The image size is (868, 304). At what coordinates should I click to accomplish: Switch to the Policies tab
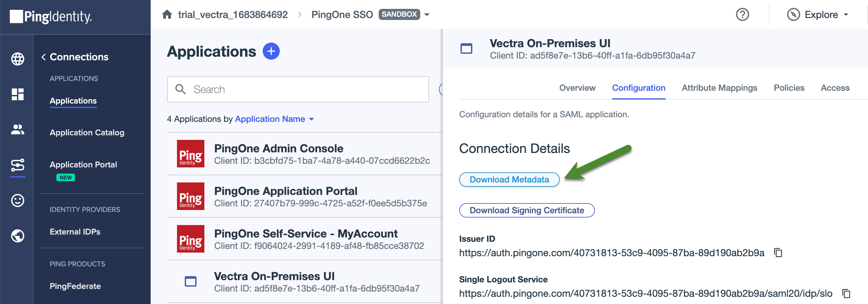789,88
